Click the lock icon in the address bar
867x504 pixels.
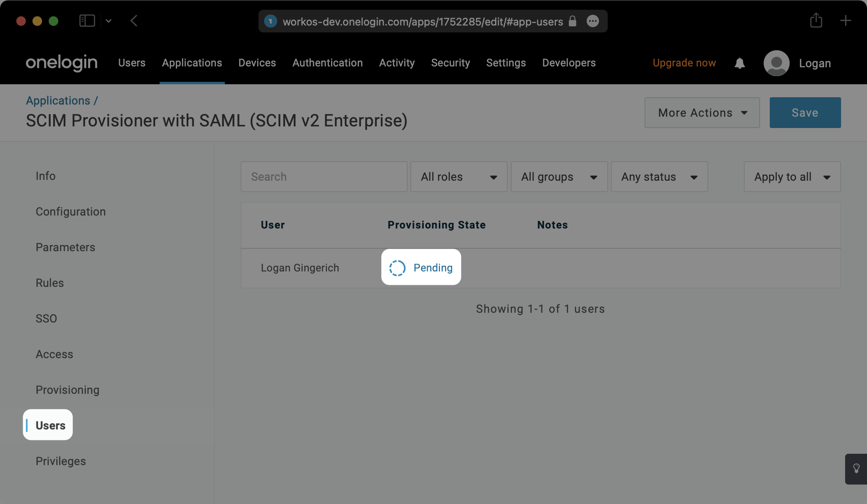pyautogui.click(x=572, y=21)
